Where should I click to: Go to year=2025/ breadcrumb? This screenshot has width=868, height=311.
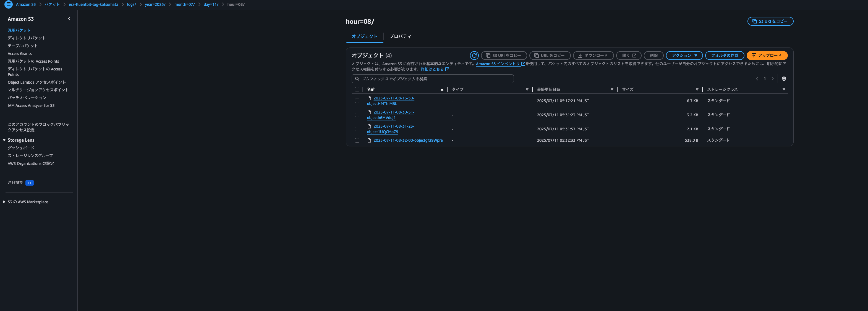[155, 4]
